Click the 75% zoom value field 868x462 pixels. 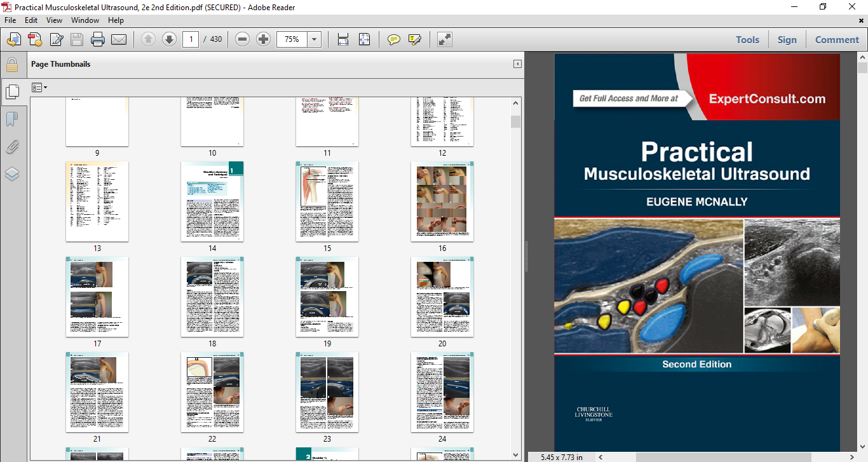[292, 39]
